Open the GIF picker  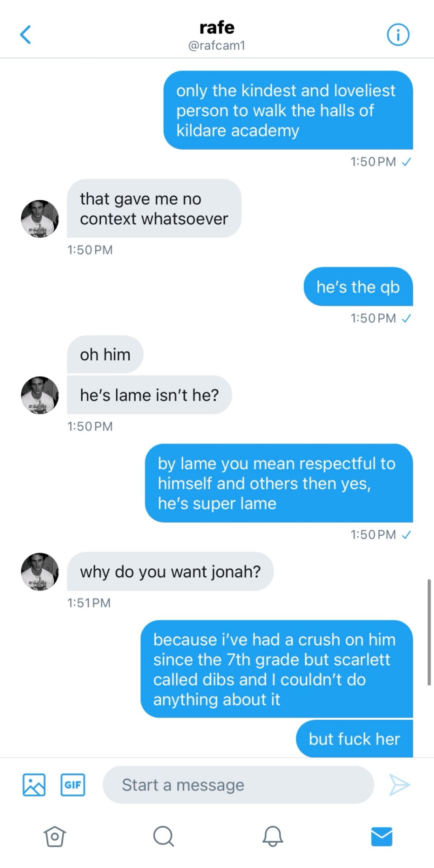pos(73,784)
